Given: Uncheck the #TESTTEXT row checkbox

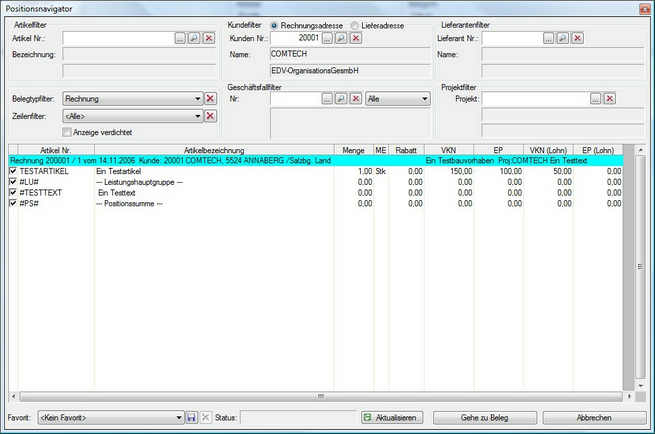Looking at the screenshot, I should pyautogui.click(x=13, y=193).
